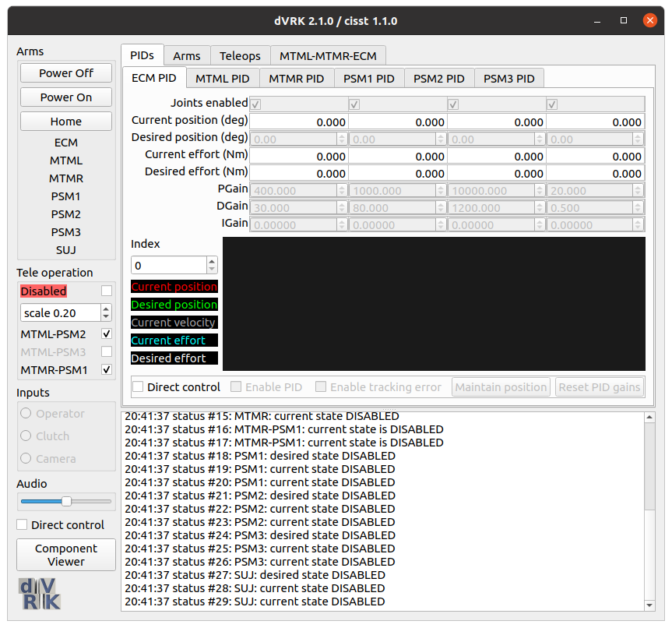Click the PSM3 arm label
The image size is (672, 628).
(x=66, y=232)
